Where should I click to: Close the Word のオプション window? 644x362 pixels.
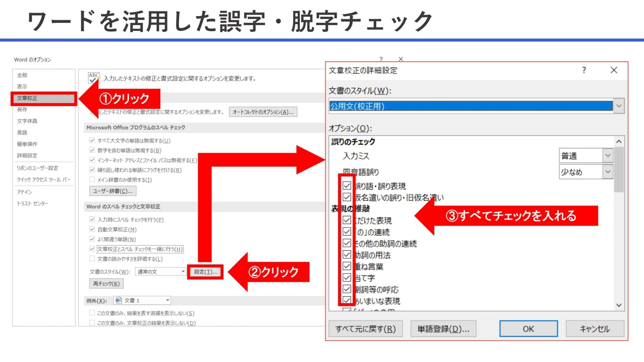pos(401,59)
